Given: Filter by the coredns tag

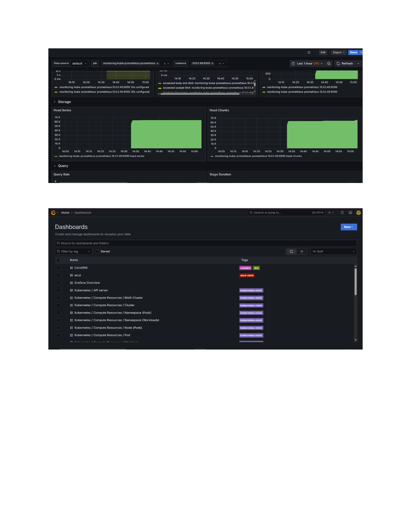Looking at the screenshot, I should tap(245, 268).
